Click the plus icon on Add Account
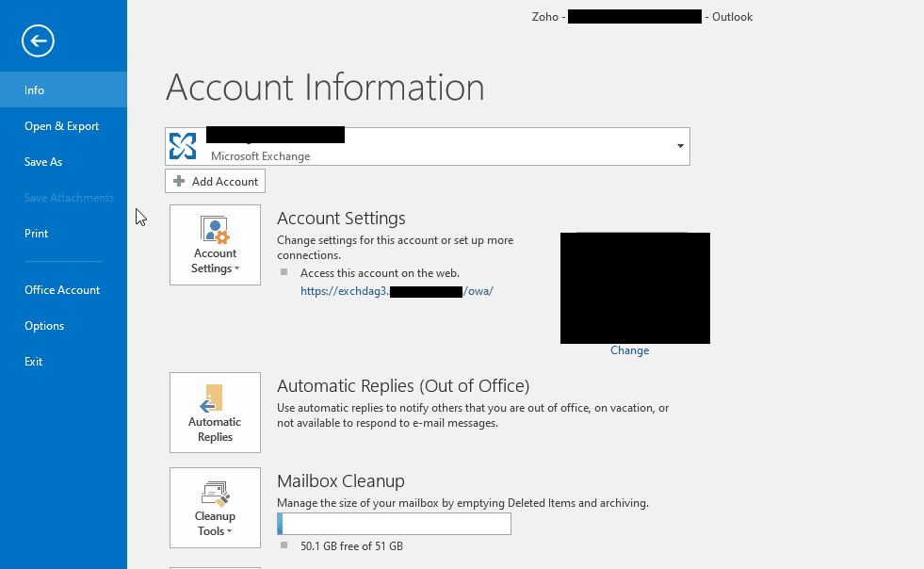Image resolution: width=924 pixels, height=569 pixels. (x=179, y=181)
